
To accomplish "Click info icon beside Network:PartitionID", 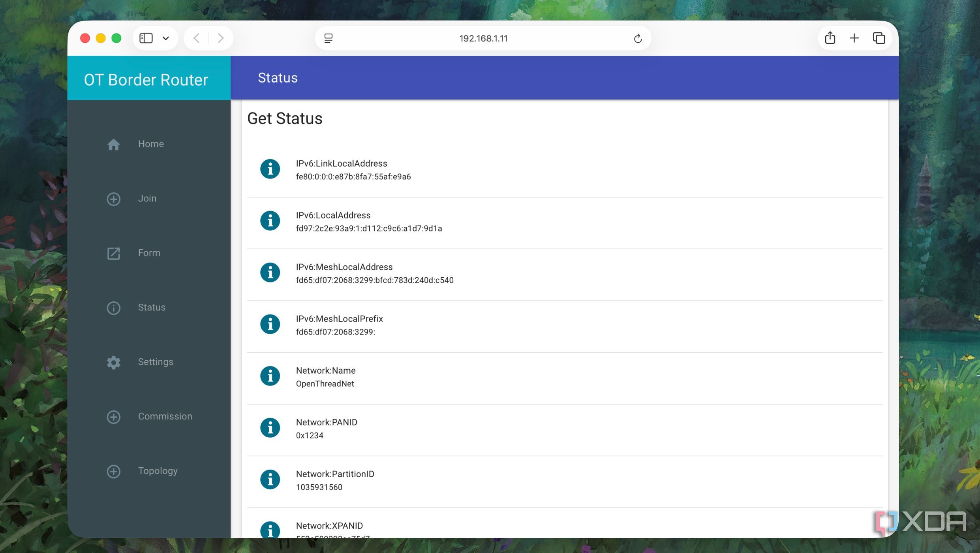I will click(x=270, y=480).
